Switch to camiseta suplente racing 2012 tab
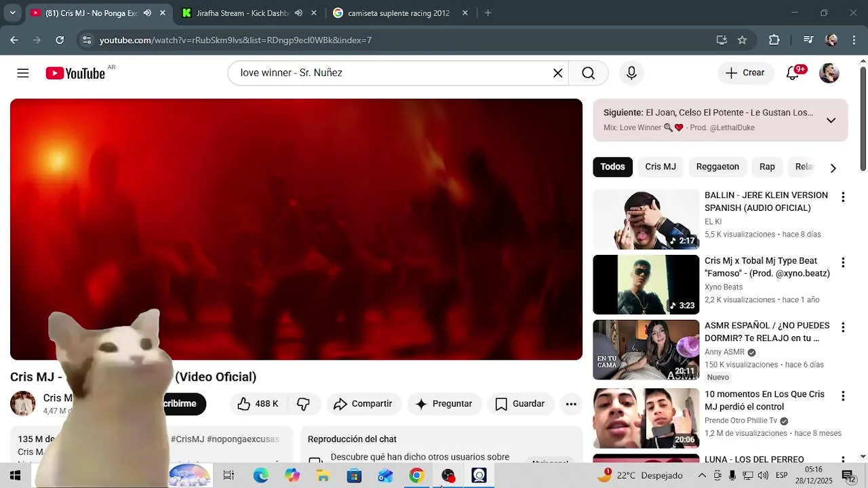 coord(399,13)
